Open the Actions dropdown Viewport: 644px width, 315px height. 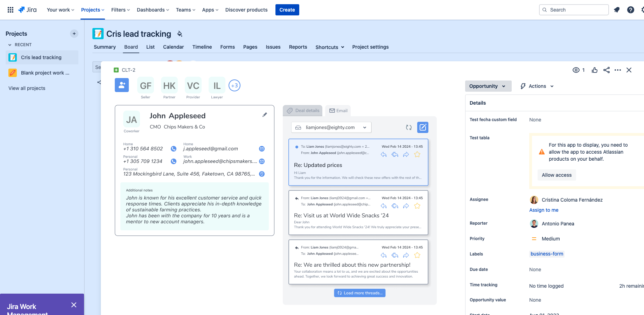[537, 86]
